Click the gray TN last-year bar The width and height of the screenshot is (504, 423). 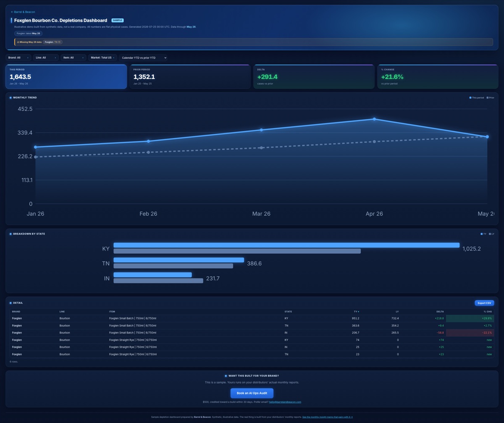point(173,266)
